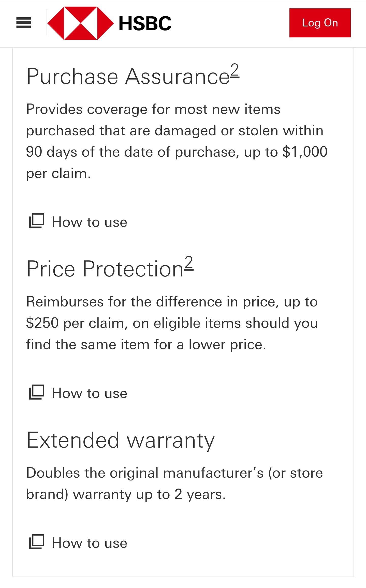This screenshot has width=366, height=588.
Task: Click the HSBC wordmark text
Action: [x=145, y=23]
